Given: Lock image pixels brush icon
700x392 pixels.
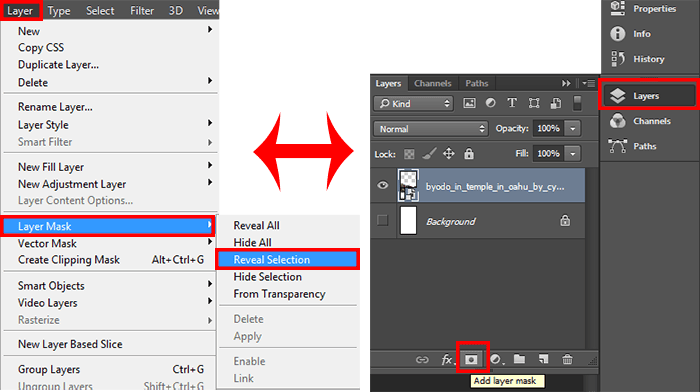Looking at the screenshot, I should click(429, 154).
